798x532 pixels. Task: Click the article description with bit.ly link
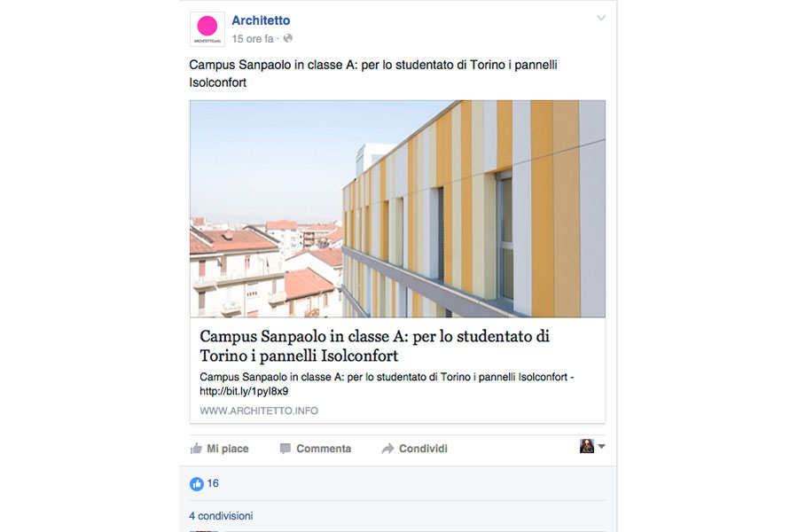pos(387,384)
